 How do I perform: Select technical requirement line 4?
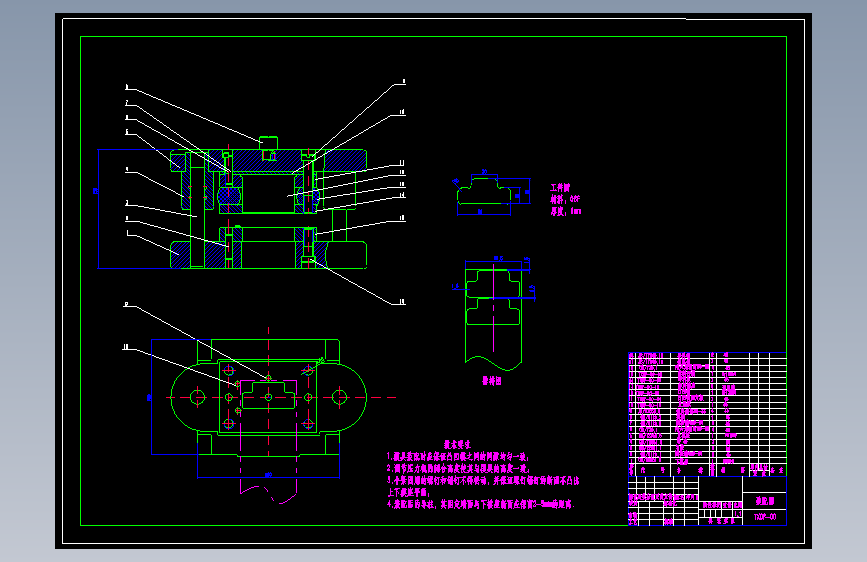[480, 504]
